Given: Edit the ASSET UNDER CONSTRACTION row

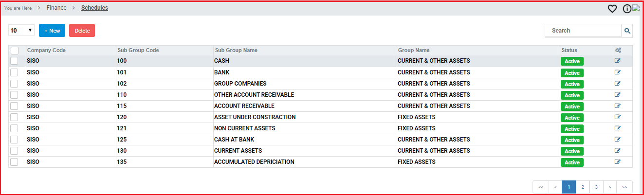Looking at the screenshot, I should click(x=618, y=117).
